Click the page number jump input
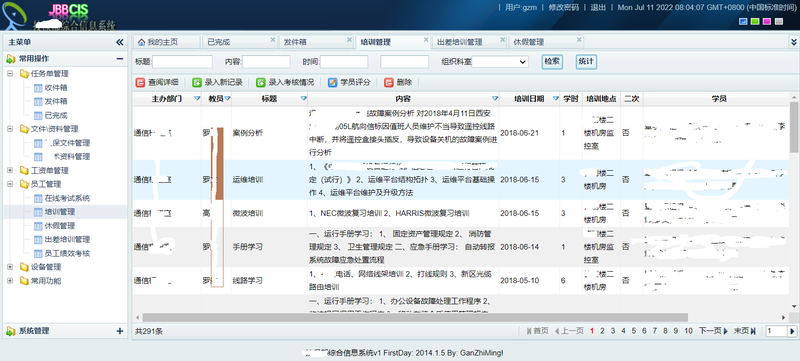 (x=776, y=331)
